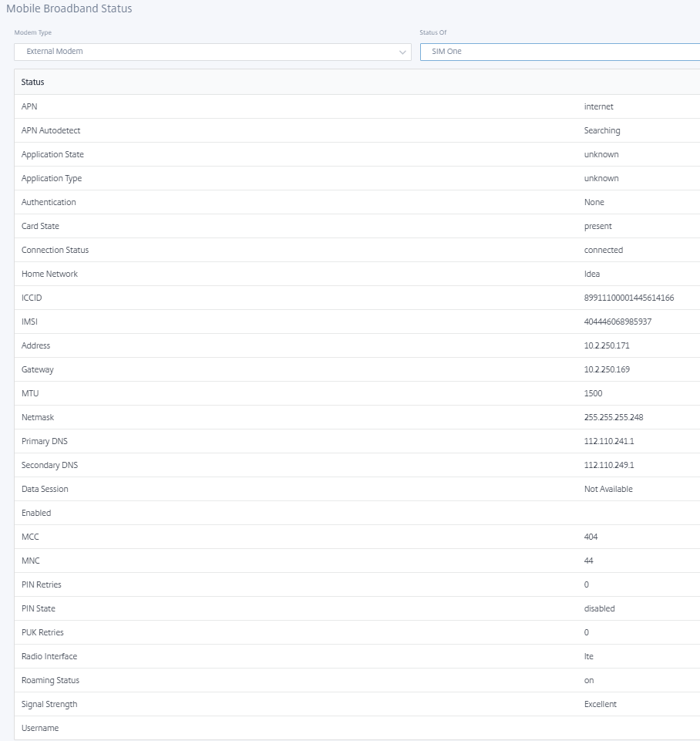
Task: Click the Enabled row label
Action: 36,513
